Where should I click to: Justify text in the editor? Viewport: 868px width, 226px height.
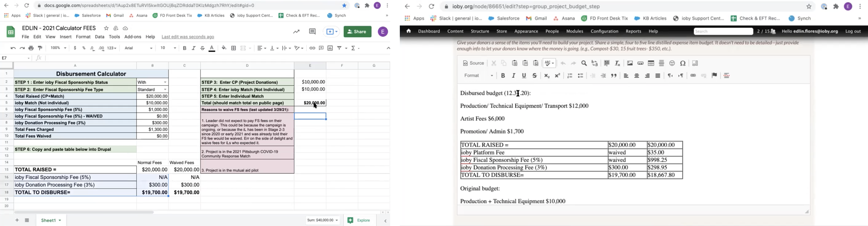(x=658, y=76)
